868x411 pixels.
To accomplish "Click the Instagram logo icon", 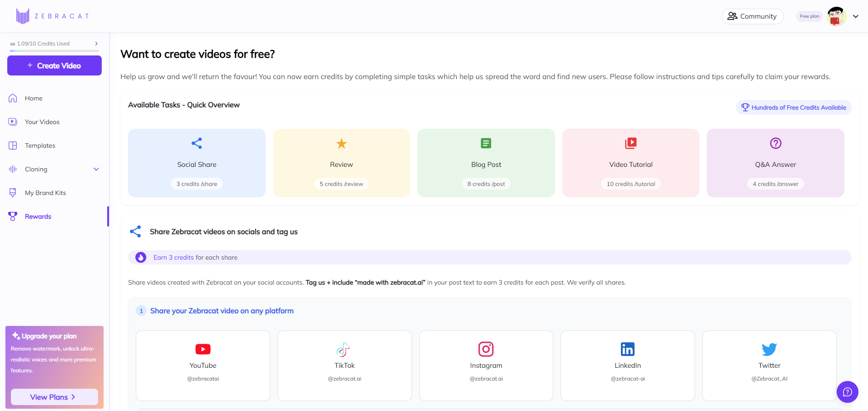I will (486, 349).
